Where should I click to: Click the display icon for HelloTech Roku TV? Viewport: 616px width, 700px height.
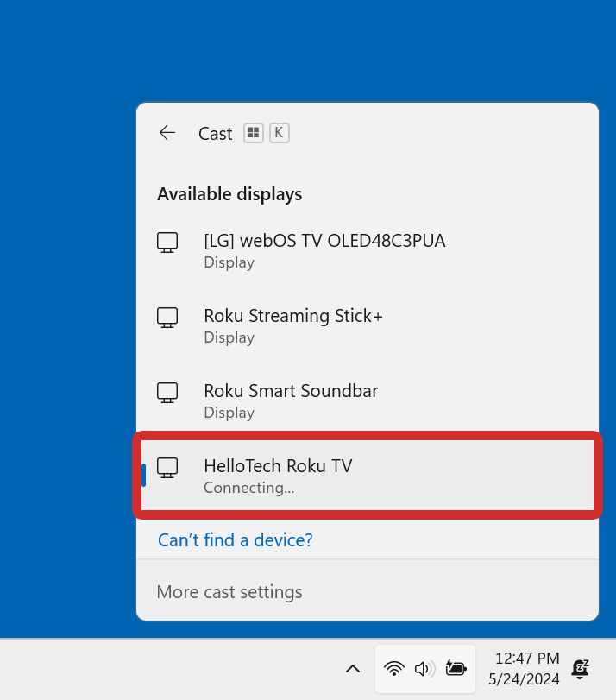pos(167,468)
